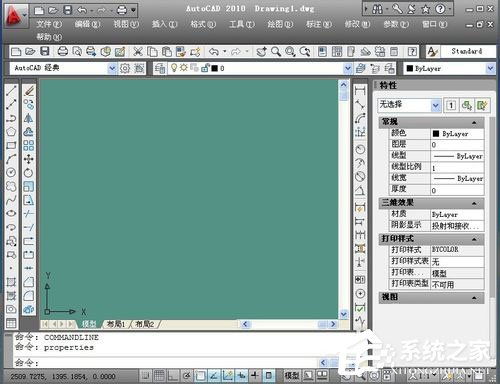Select the Move tool icon
This screenshot has height=384, width=500.
(x=29, y=159)
